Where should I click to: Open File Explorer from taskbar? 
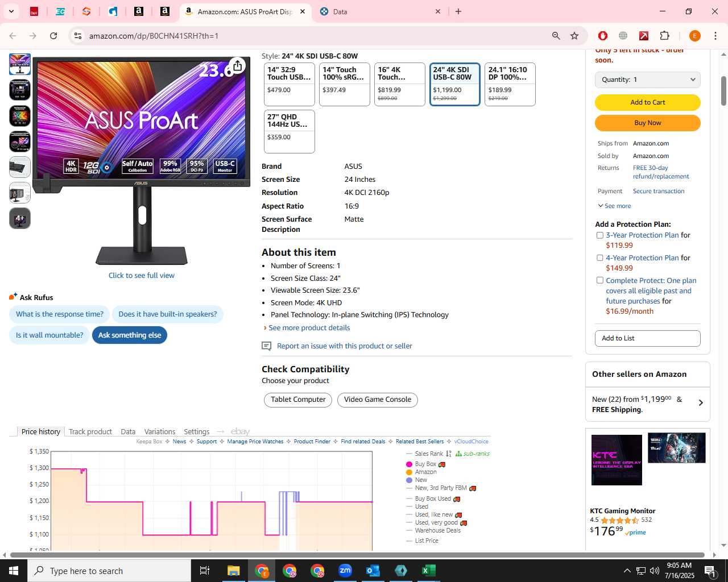pyautogui.click(x=233, y=571)
